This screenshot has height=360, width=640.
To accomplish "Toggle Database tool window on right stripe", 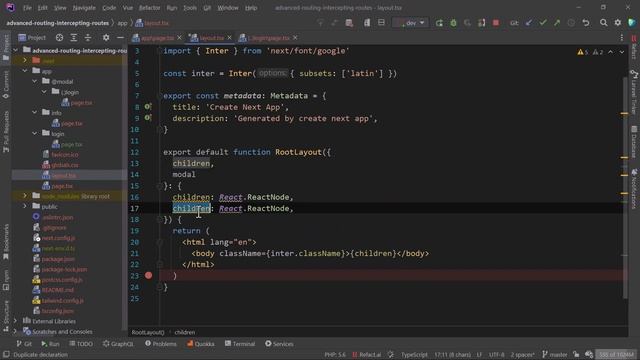I will (x=634, y=142).
